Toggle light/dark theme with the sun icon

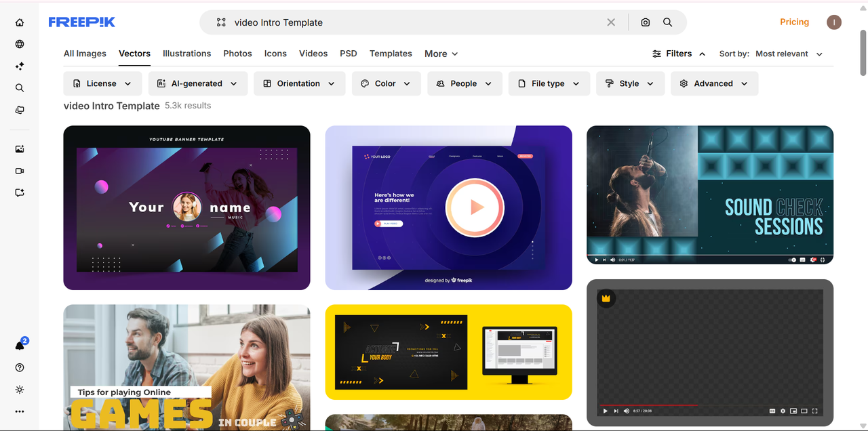click(x=20, y=390)
